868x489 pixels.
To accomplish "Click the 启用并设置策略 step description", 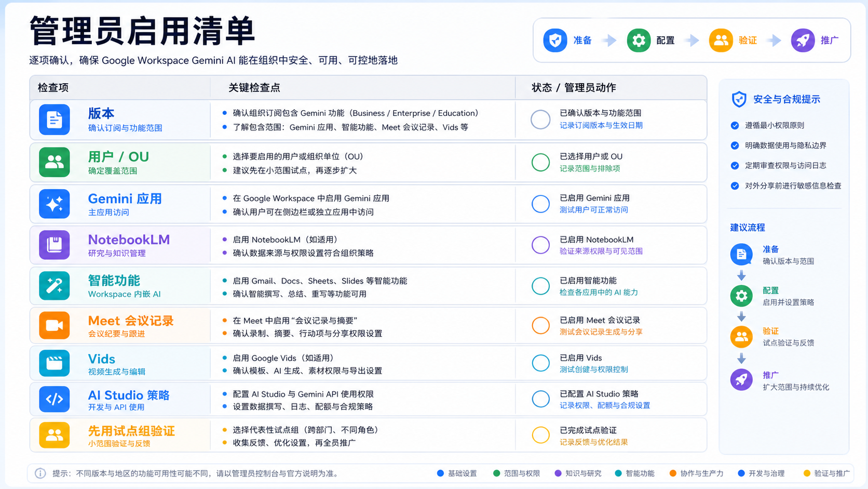I will pyautogui.click(x=788, y=302).
